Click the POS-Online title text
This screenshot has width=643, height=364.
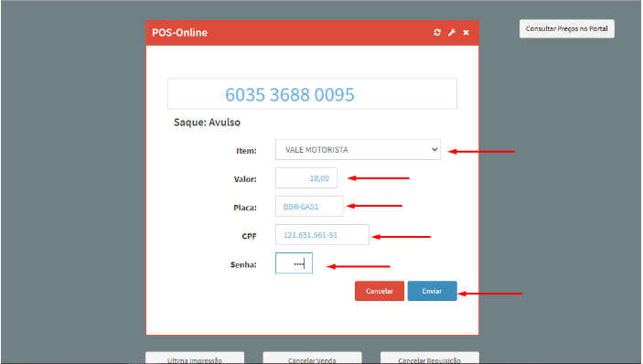coord(179,32)
